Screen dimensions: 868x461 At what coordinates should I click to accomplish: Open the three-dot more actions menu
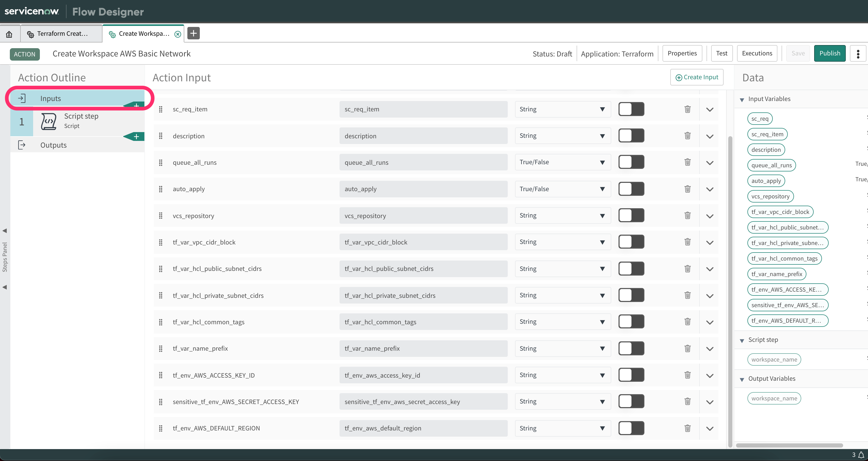click(x=858, y=54)
